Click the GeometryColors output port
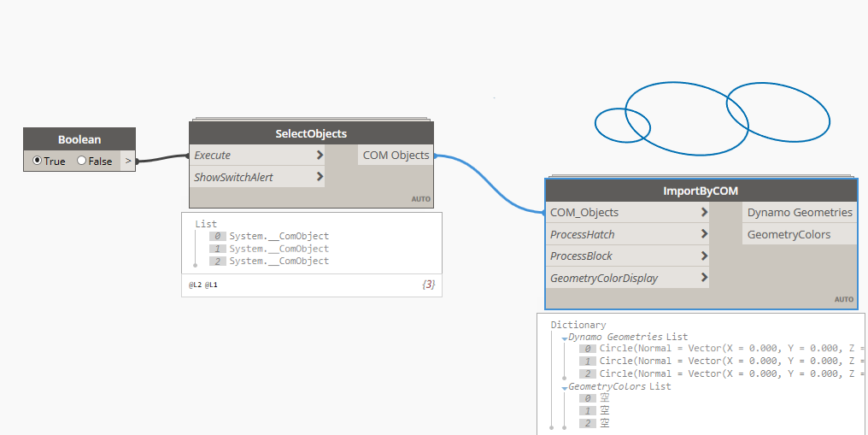868x435 pixels. point(800,234)
